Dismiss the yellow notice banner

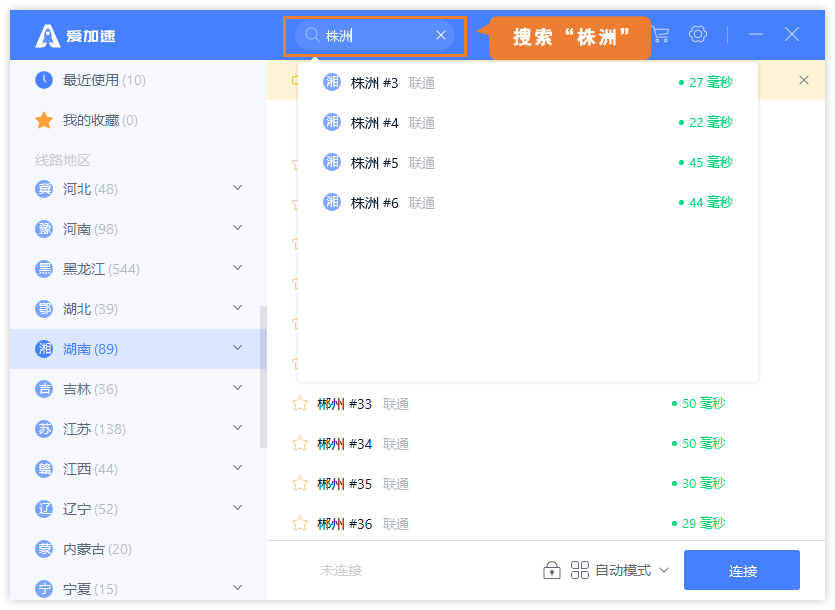(804, 80)
